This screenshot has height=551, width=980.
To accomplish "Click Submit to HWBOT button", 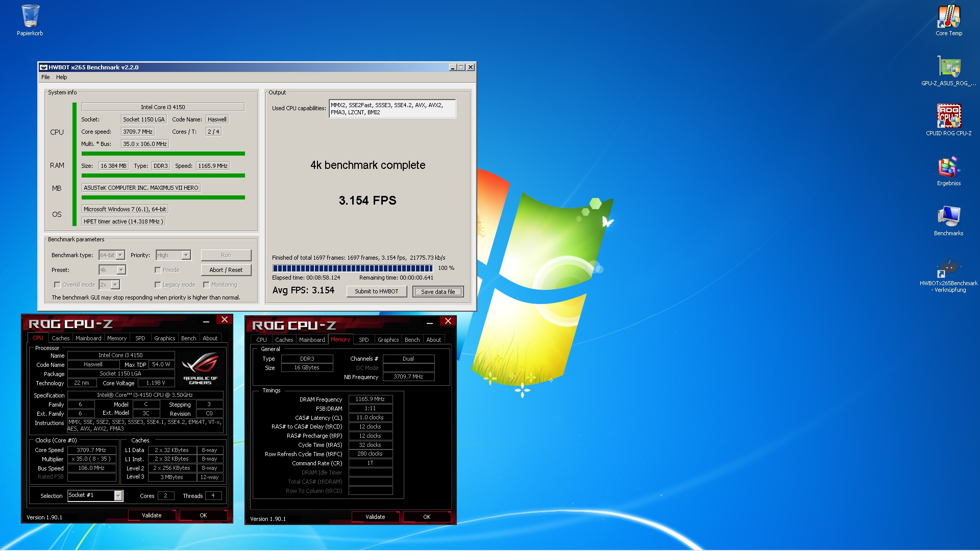I will (377, 291).
